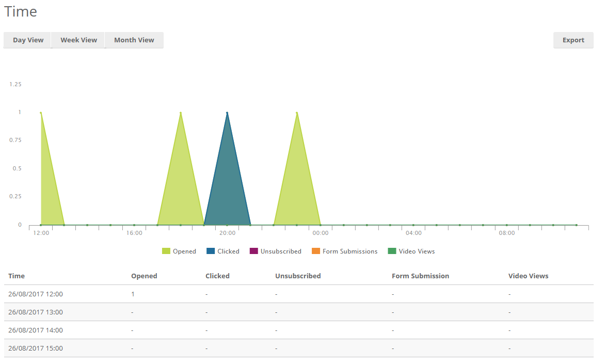This screenshot has width=605, height=364.
Task: Click the 20:00 axis label
Action: pyautogui.click(x=227, y=233)
